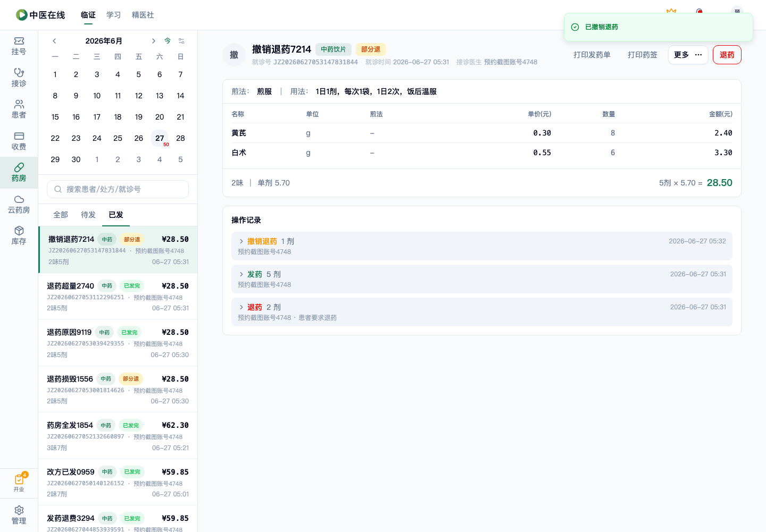This screenshot has height=532, width=766.
Task: Click the 部分退 tag on 退药损毁1556
Action: pyautogui.click(x=131, y=379)
